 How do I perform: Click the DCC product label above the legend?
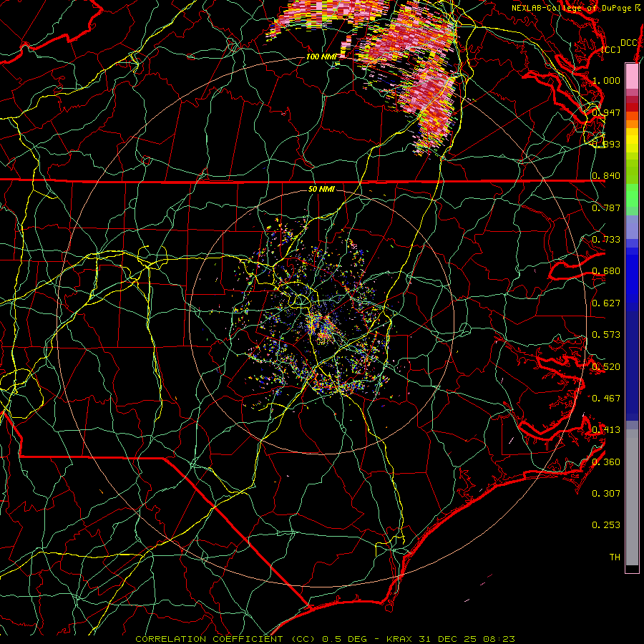click(x=628, y=43)
